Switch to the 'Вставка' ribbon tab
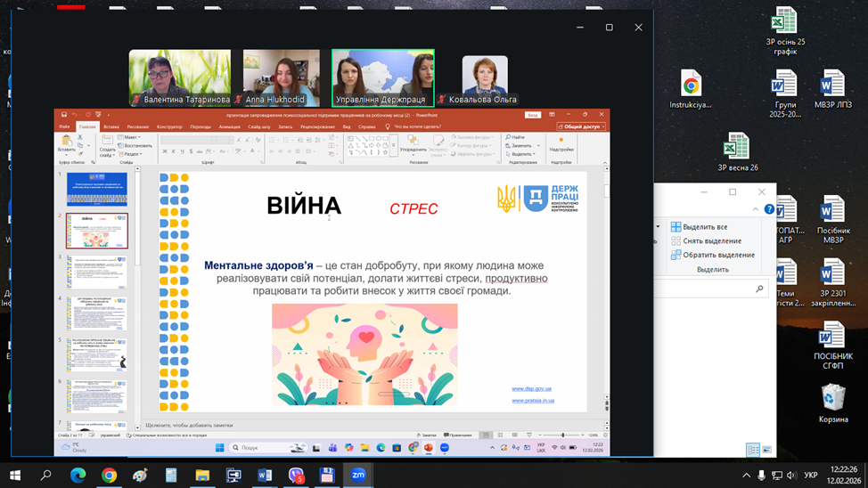This screenshot has height=488, width=868. 111,127
